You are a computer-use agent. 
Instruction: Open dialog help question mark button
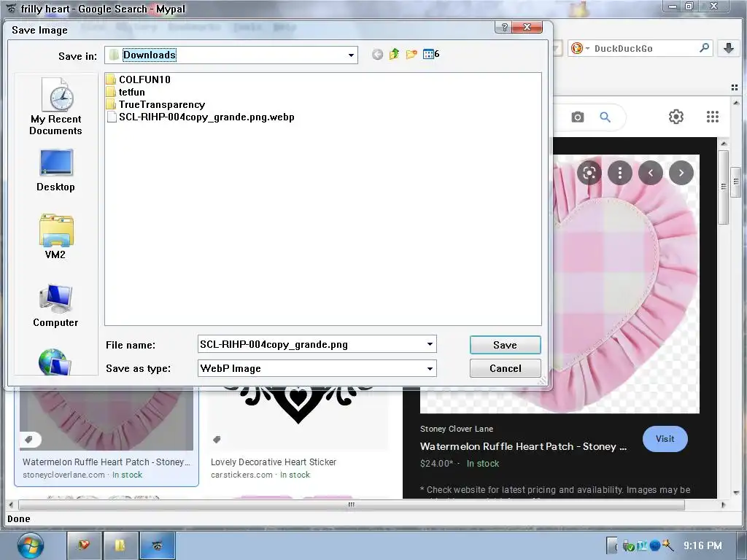click(504, 27)
